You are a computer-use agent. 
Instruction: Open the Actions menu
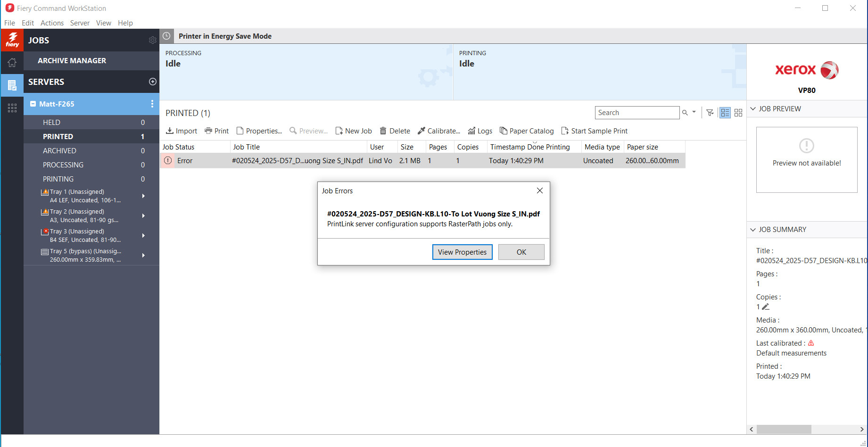[52, 23]
